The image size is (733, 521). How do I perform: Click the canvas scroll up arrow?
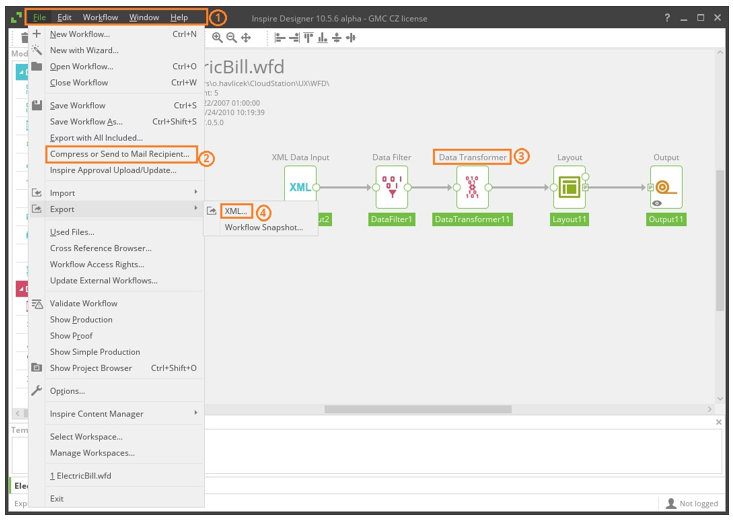720,53
